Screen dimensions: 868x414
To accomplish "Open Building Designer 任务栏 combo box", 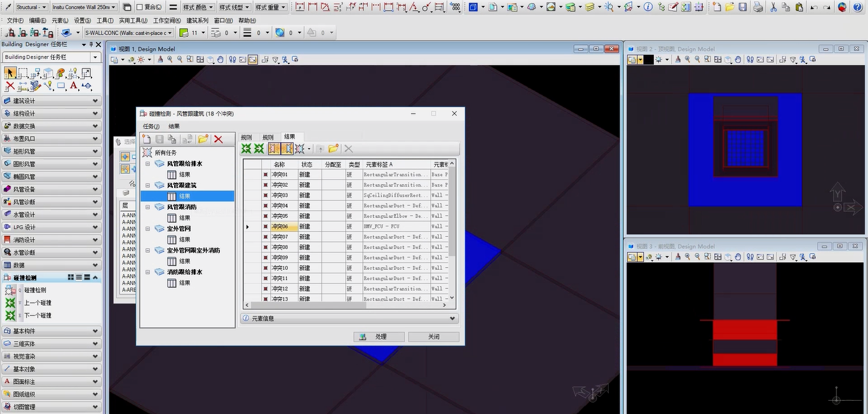I will [51, 57].
